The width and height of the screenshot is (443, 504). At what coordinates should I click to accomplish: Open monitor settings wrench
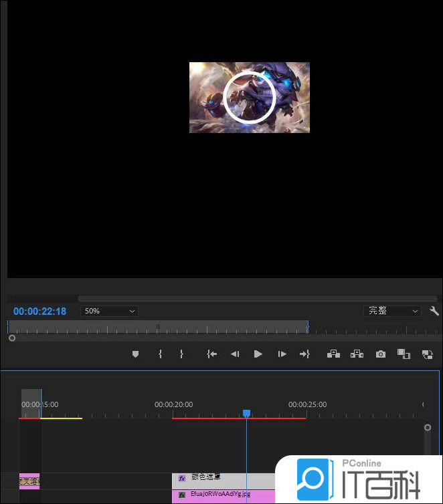point(434,311)
